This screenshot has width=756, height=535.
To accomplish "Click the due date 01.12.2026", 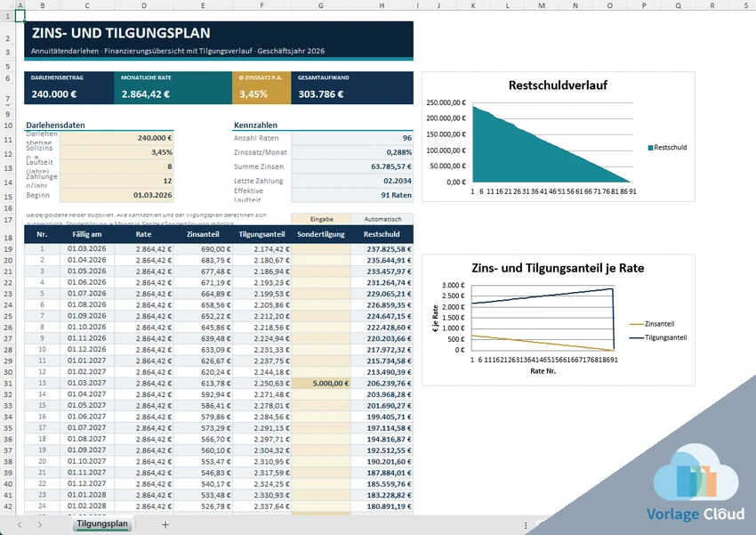I will (x=87, y=350).
